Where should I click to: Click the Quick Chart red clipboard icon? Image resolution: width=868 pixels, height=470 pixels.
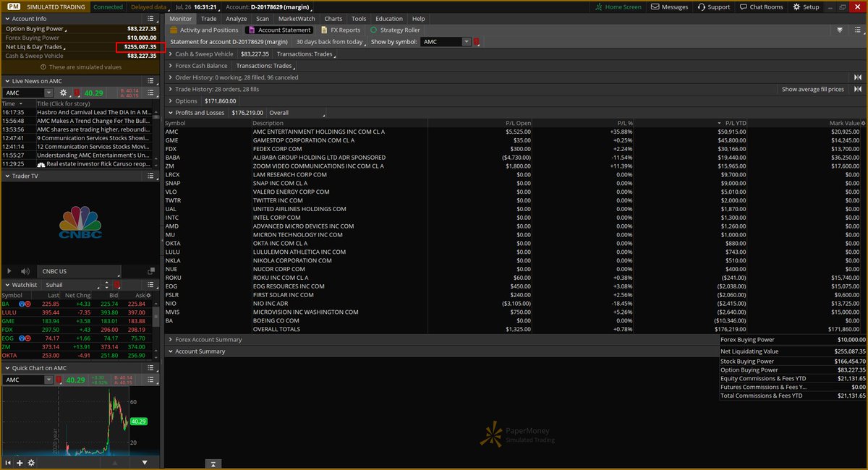(x=57, y=380)
